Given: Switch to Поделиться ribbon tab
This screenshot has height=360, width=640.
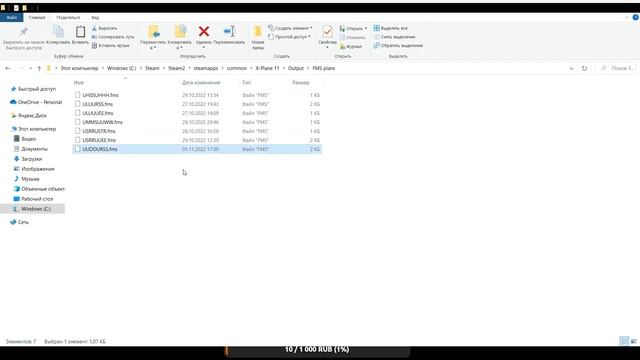Looking at the screenshot, I should coord(68,18).
